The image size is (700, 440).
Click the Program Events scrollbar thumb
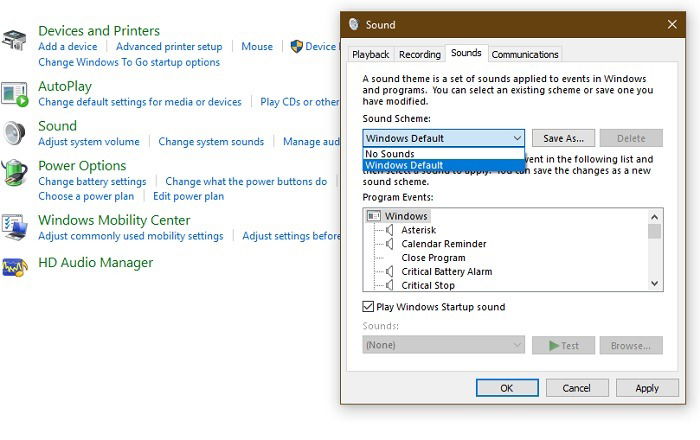point(654,232)
